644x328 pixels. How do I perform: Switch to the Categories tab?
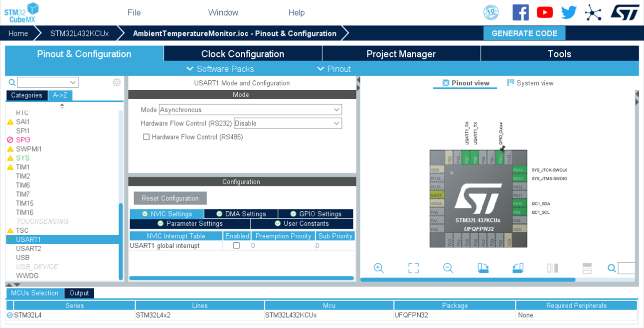(x=26, y=95)
